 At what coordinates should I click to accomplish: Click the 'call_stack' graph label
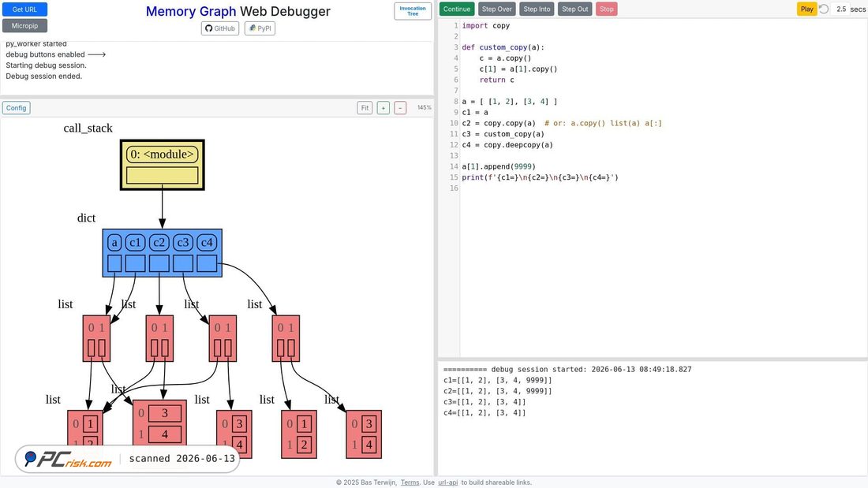pos(88,129)
